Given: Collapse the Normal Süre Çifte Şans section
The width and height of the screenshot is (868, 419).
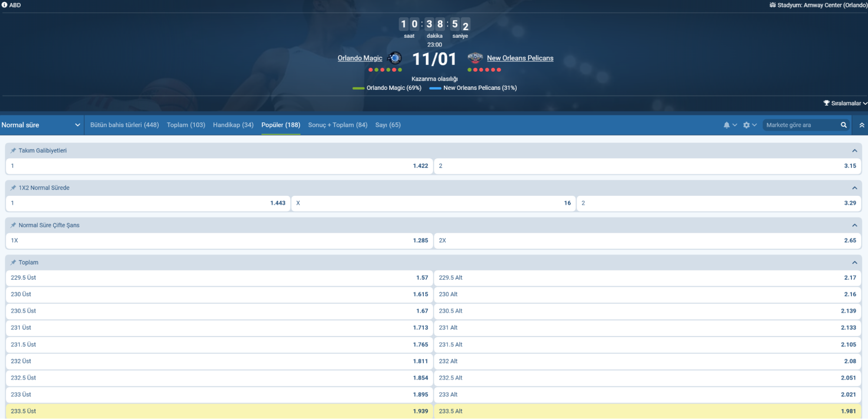Looking at the screenshot, I should point(855,225).
